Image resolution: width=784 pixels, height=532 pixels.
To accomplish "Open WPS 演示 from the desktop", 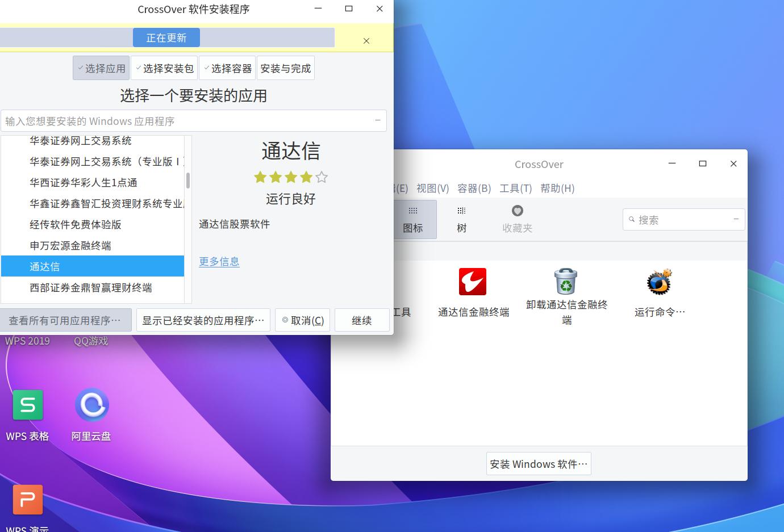I will click(x=27, y=500).
